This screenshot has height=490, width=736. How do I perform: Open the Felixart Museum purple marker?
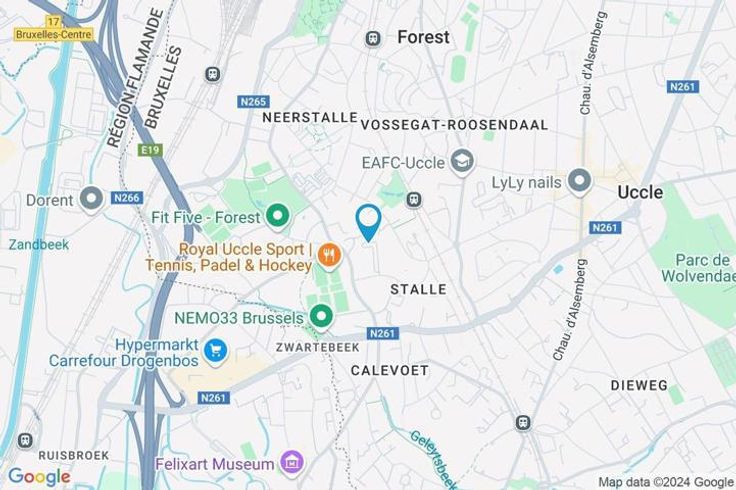pyautogui.click(x=292, y=464)
